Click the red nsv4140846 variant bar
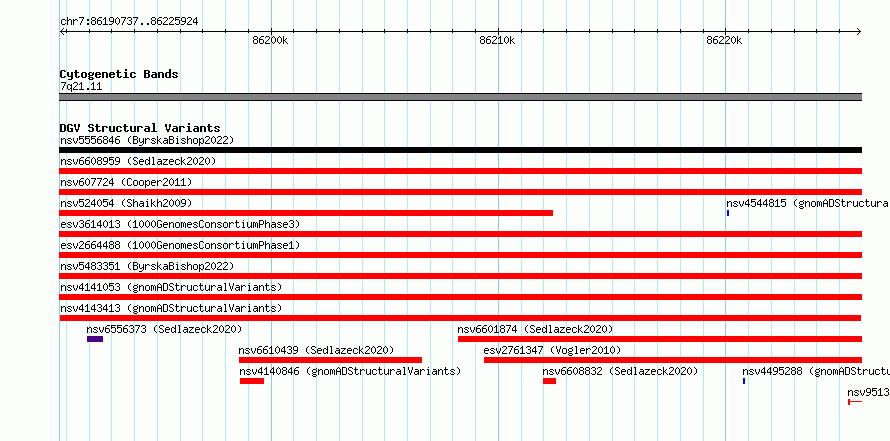 (x=252, y=381)
